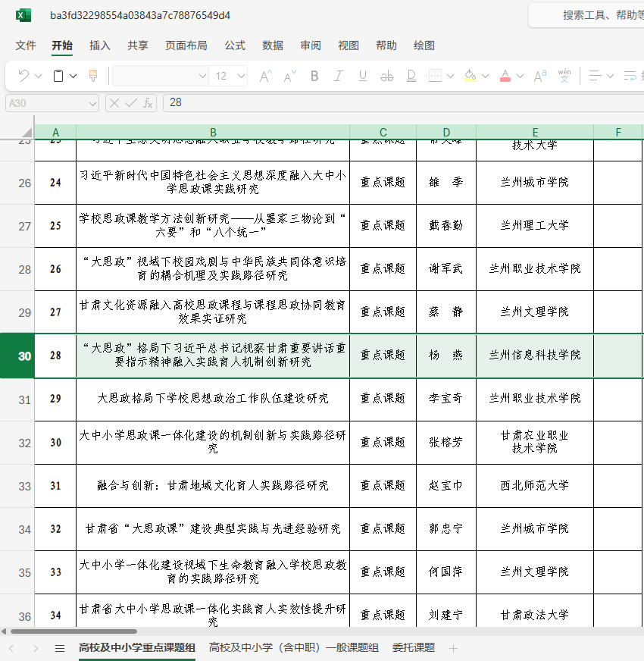This screenshot has height=661, width=644.
Task: Open the all sheets list icon
Action: (x=60, y=648)
